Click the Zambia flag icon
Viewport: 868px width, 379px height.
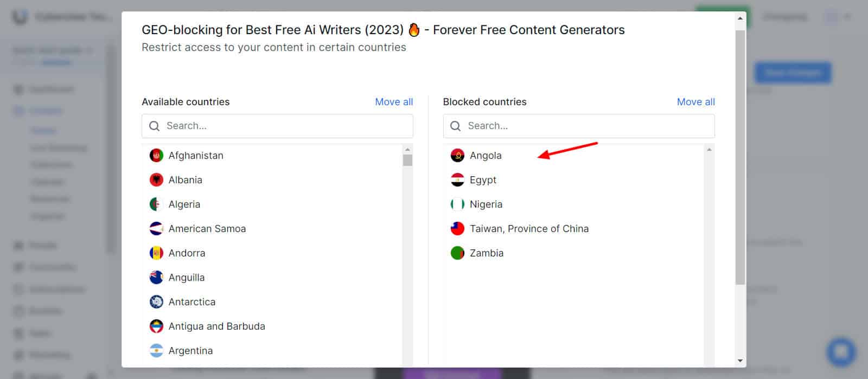tap(457, 253)
